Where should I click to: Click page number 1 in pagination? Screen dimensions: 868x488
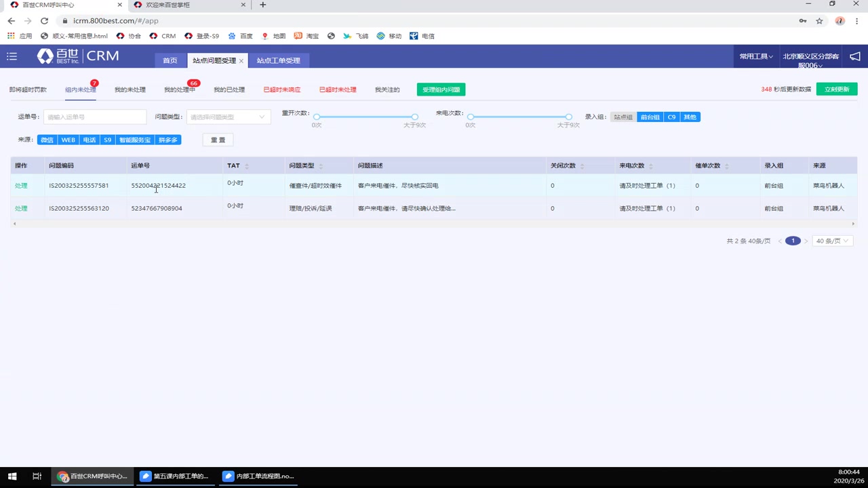[793, 241]
